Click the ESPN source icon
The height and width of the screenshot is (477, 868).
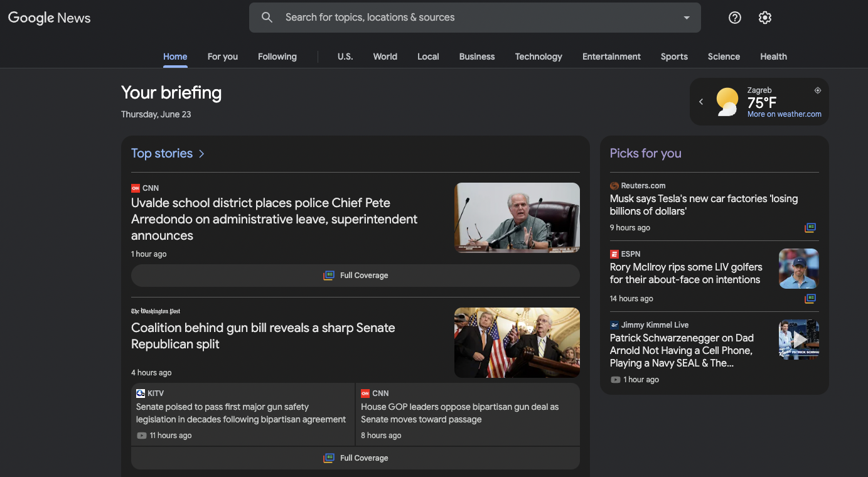pyautogui.click(x=614, y=254)
